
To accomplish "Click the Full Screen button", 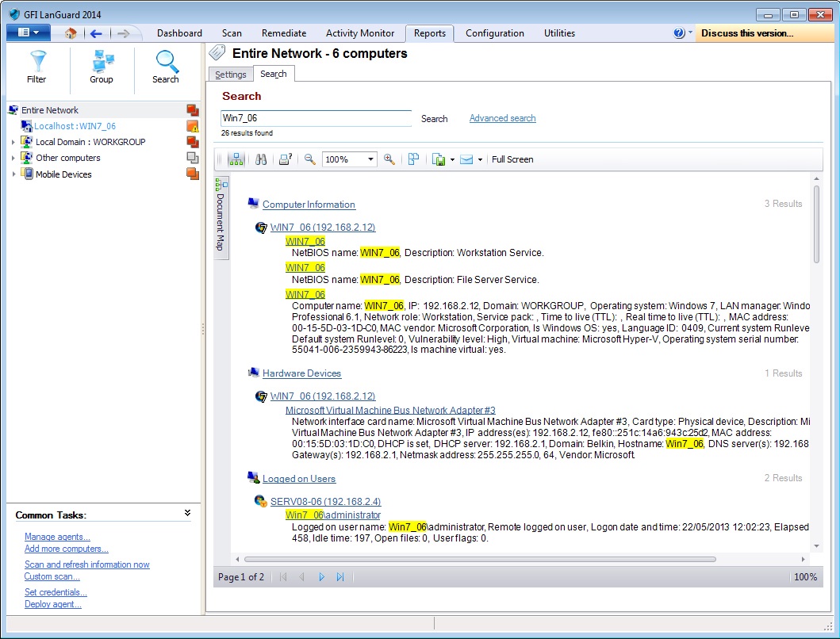I will click(512, 159).
